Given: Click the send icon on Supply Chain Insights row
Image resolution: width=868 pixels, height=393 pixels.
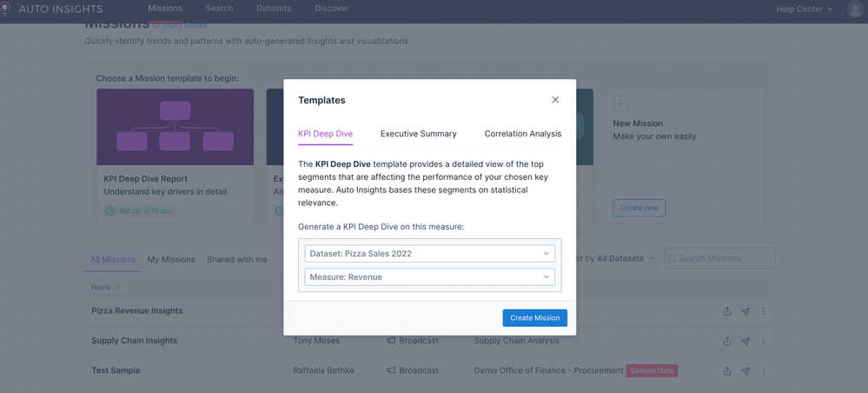Looking at the screenshot, I should (x=745, y=341).
